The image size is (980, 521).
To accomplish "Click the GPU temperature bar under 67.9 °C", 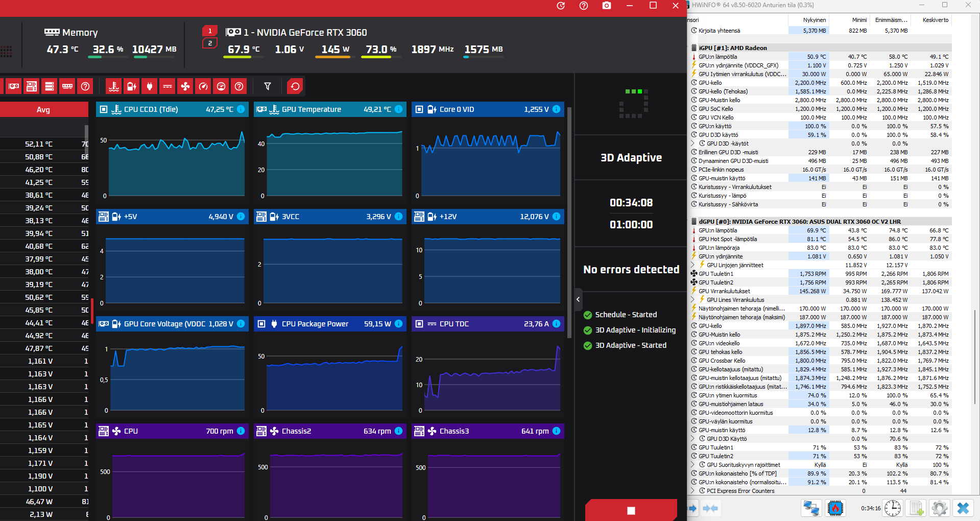I will click(244, 57).
